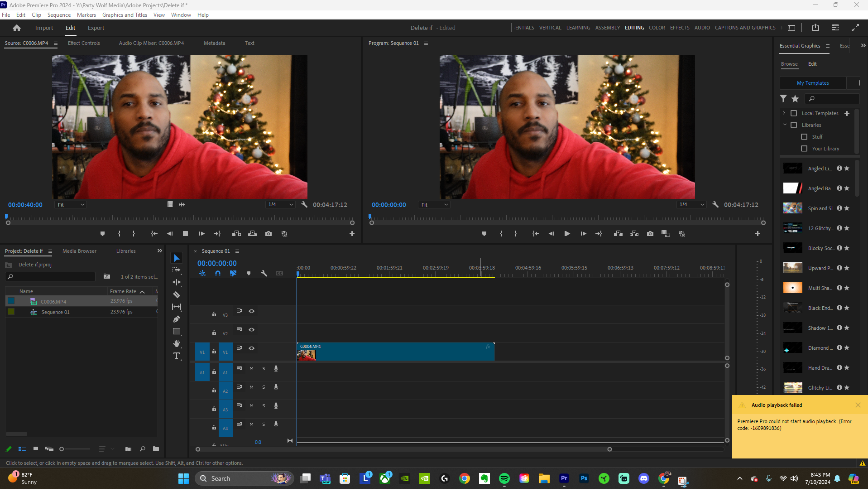Screen dimensions: 868x492
Task: Activate the Hand tool
Action: coord(177,343)
